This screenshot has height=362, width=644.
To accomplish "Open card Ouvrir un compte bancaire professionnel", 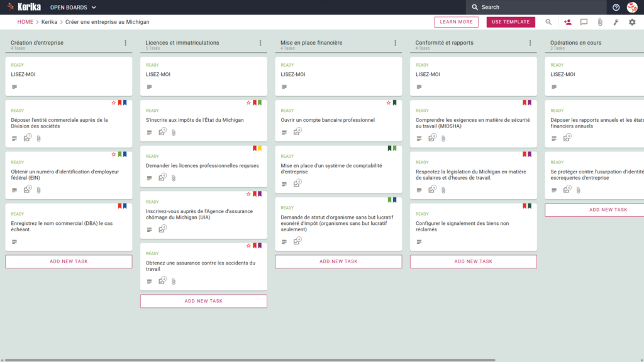I will (x=338, y=120).
